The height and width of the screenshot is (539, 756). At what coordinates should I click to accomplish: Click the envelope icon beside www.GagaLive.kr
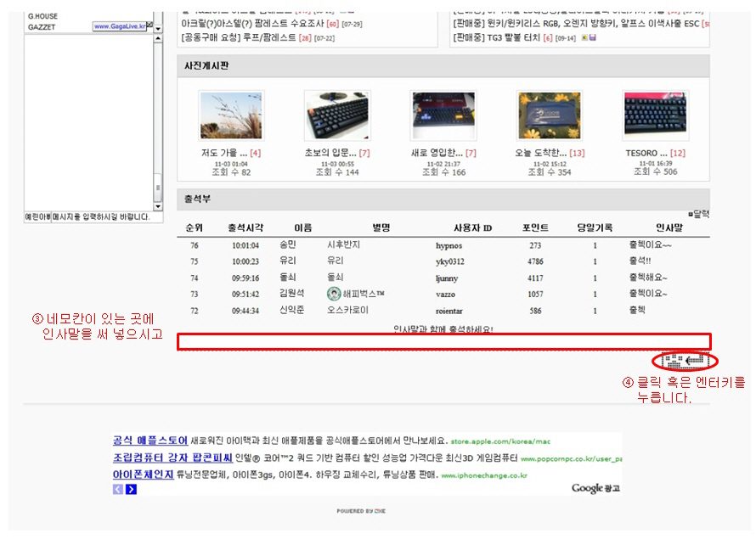[150, 25]
